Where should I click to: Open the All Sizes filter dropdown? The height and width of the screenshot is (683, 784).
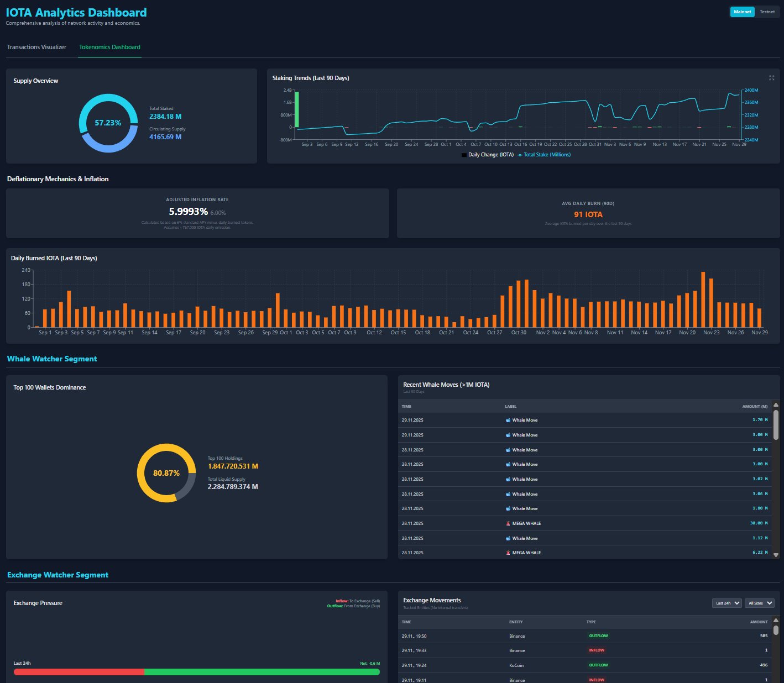click(x=759, y=603)
